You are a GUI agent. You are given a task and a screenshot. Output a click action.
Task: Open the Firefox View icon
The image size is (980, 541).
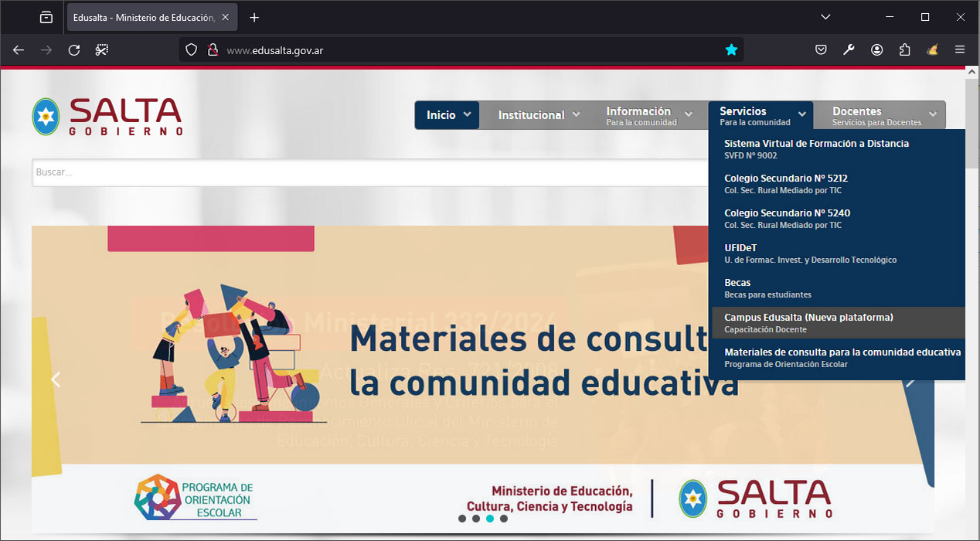click(46, 17)
